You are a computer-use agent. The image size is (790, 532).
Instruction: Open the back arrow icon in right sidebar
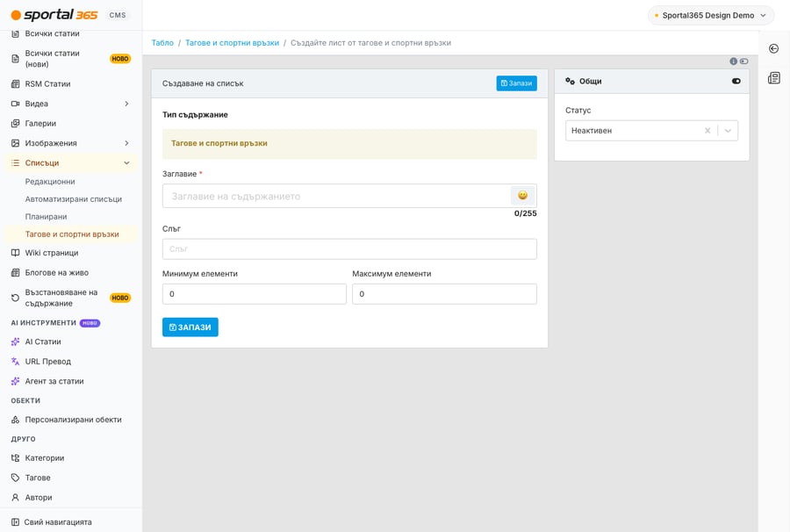pos(774,48)
